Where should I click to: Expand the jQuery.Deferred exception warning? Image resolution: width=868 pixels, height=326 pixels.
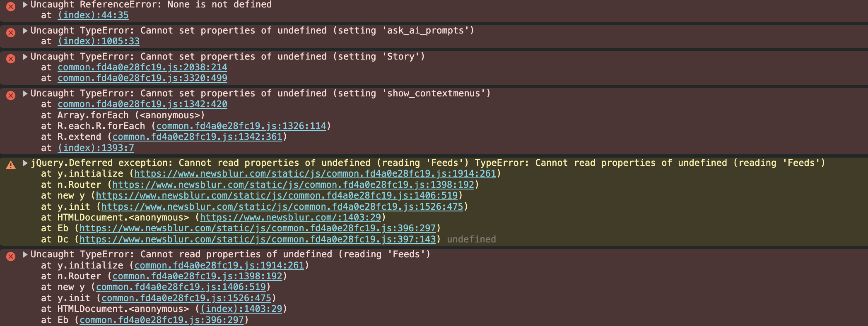(x=25, y=163)
